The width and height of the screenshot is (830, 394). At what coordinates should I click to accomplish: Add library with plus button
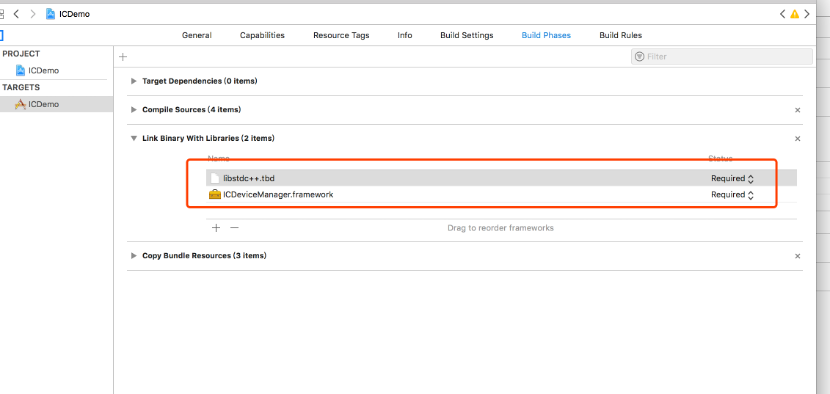[216, 228]
